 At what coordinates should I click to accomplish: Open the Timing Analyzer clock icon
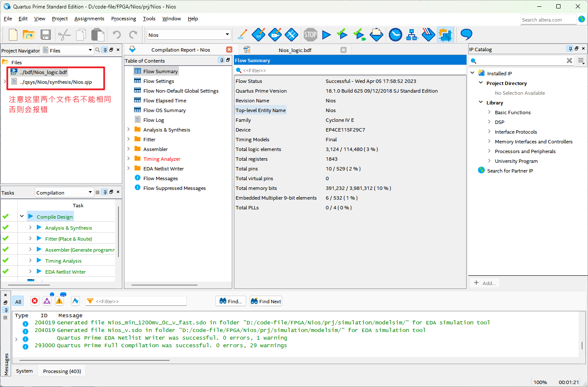click(x=395, y=35)
